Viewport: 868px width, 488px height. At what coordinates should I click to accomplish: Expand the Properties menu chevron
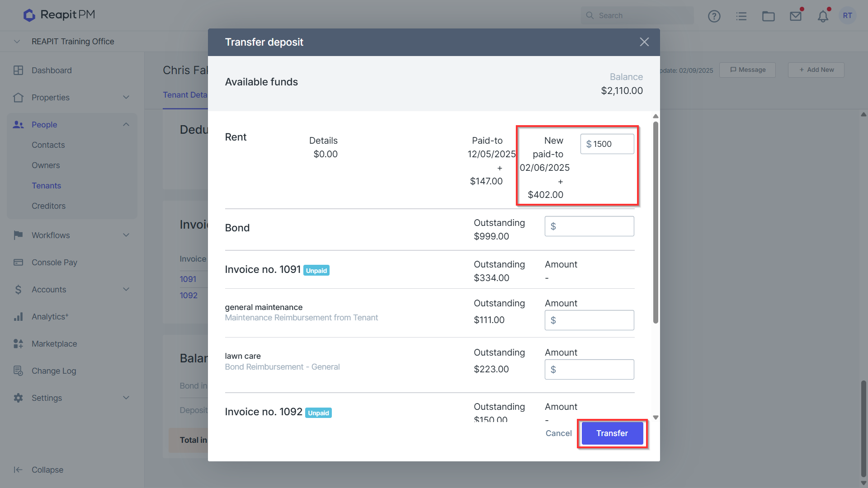coord(126,98)
